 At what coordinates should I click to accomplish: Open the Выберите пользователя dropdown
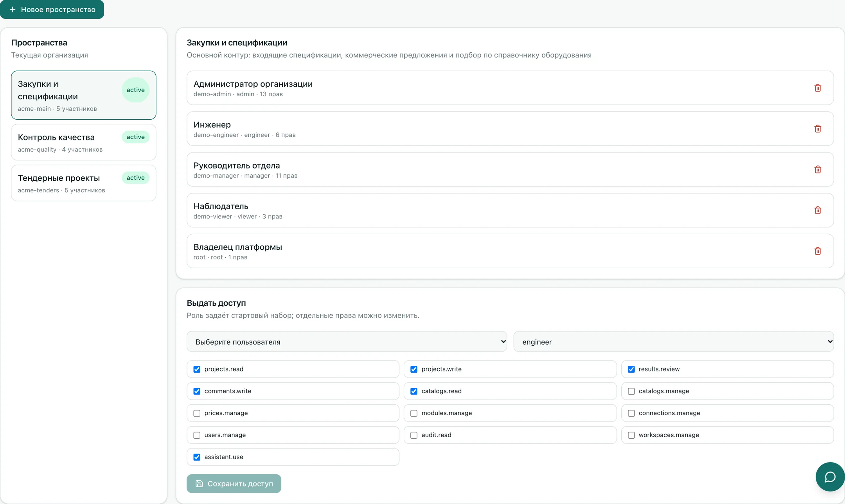tap(347, 342)
